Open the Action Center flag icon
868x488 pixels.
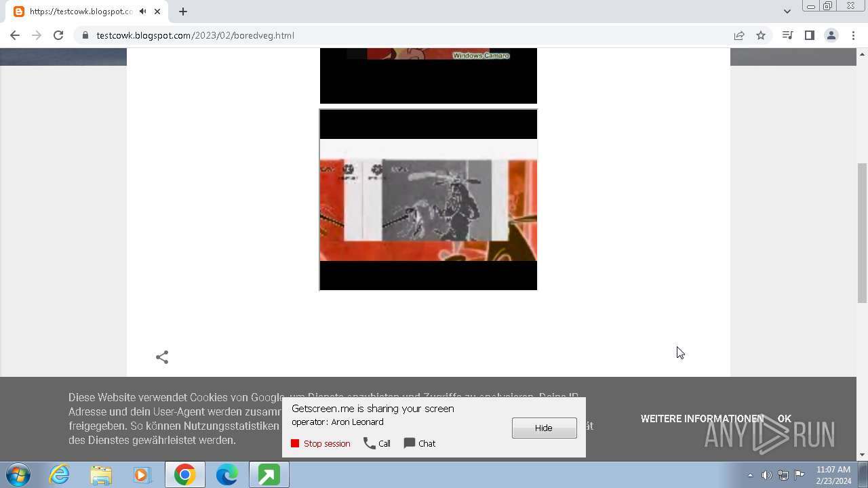(800, 475)
